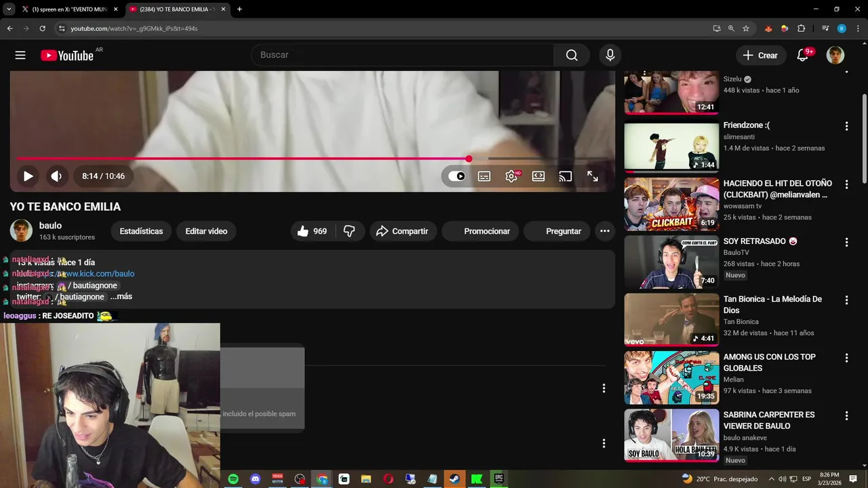Open options for HACIENDO EL HIT DEL OTOÑO video
This screenshot has height=488, width=868.
(x=846, y=184)
